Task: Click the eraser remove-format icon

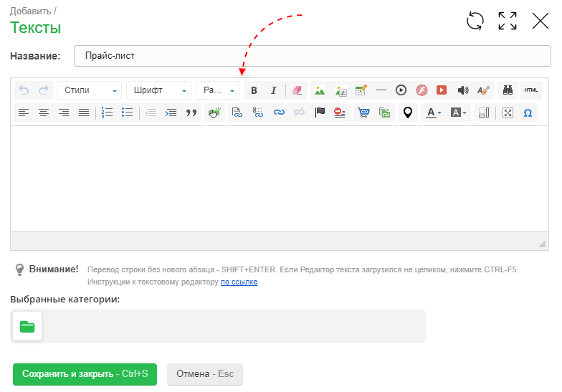Action: pyautogui.click(x=299, y=90)
